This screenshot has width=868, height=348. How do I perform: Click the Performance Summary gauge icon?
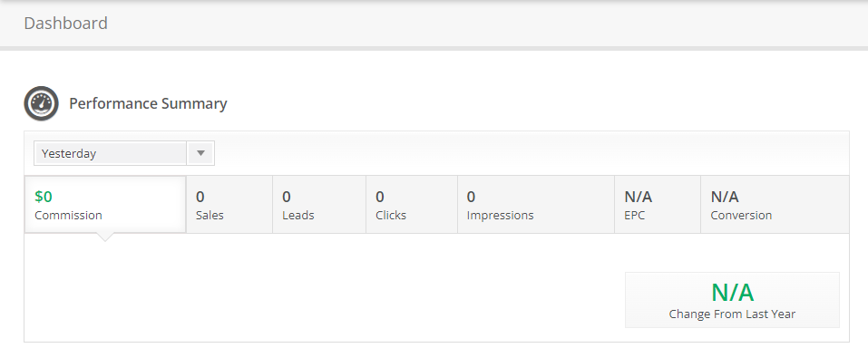pyautogui.click(x=41, y=103)
